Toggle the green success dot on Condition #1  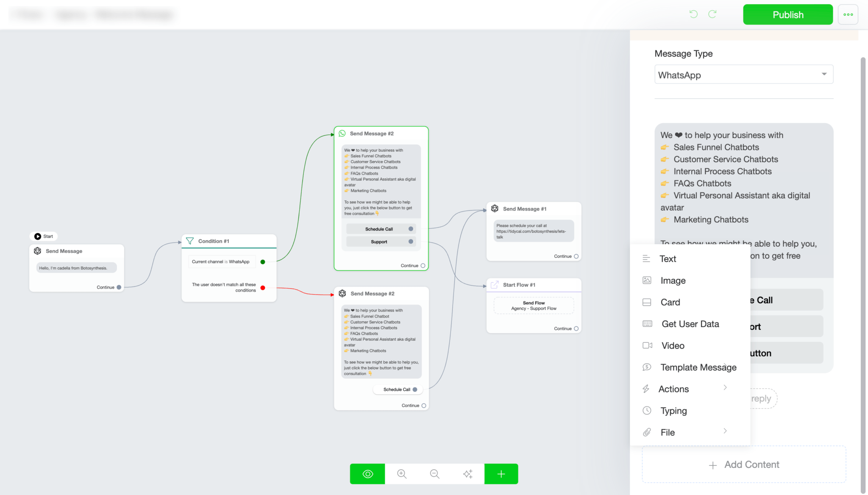263,261
